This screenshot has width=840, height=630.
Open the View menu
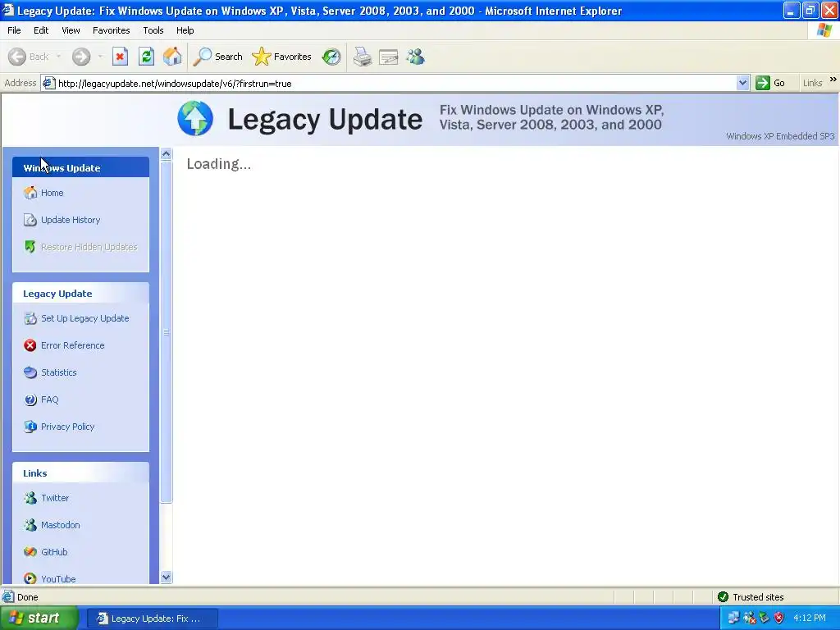[71, 30]
